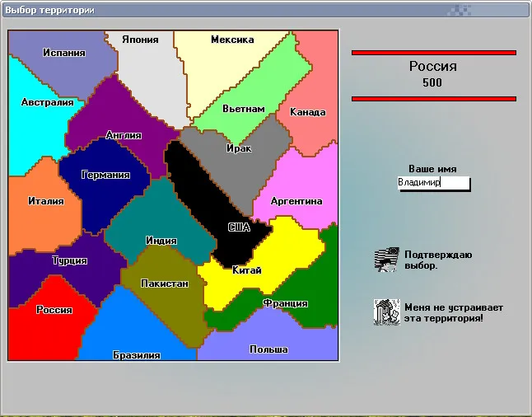The width and height of the screenshot is (532, 417).
Task: Focus the 'Ваше имя' name input field
Action: (434, 183)
